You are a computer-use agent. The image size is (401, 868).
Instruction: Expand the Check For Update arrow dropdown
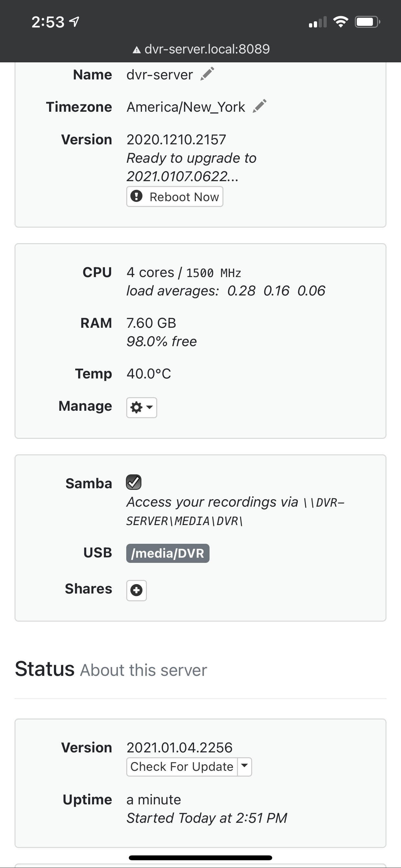coord(245,767)
